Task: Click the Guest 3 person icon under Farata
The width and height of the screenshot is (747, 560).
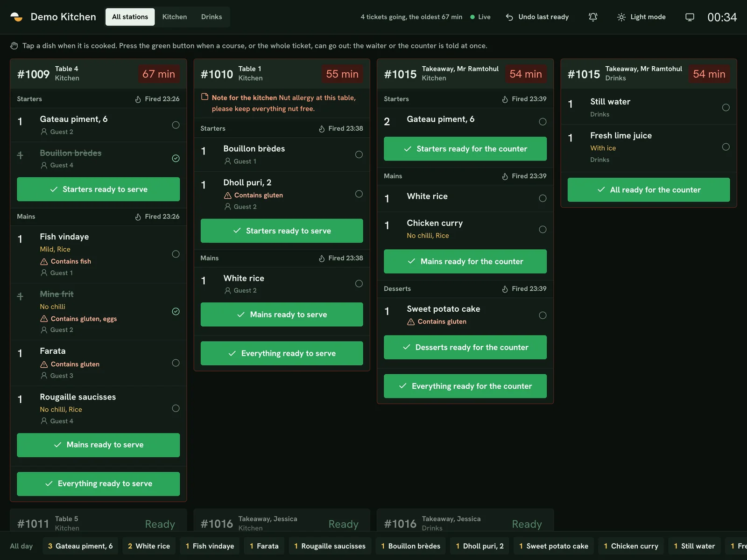Action: (44, 376)
